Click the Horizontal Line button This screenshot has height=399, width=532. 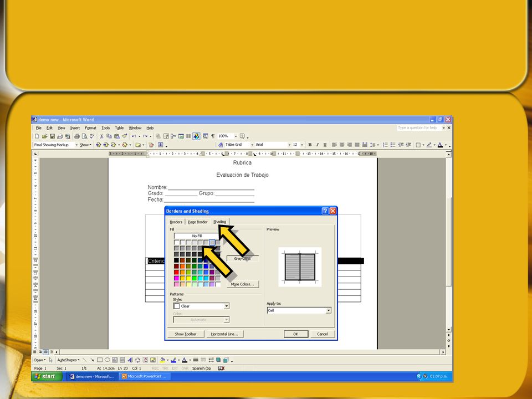click(x=224, y=334)
